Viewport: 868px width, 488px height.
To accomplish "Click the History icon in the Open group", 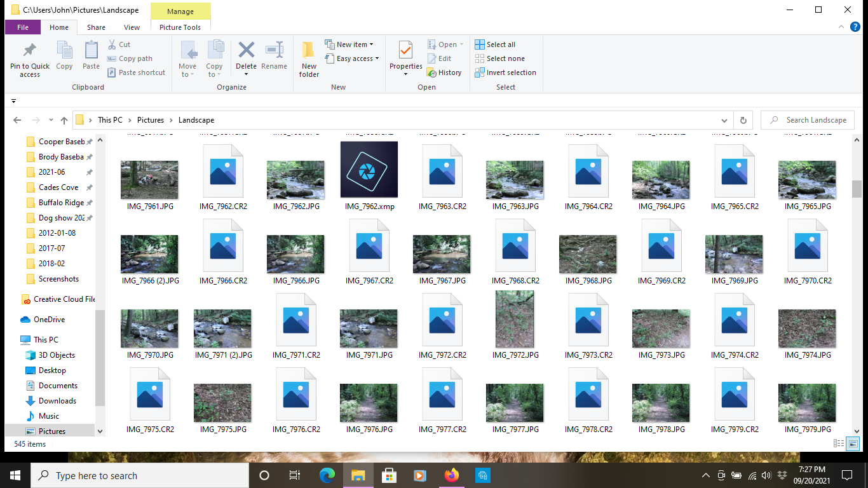I will tap(444, 72).
